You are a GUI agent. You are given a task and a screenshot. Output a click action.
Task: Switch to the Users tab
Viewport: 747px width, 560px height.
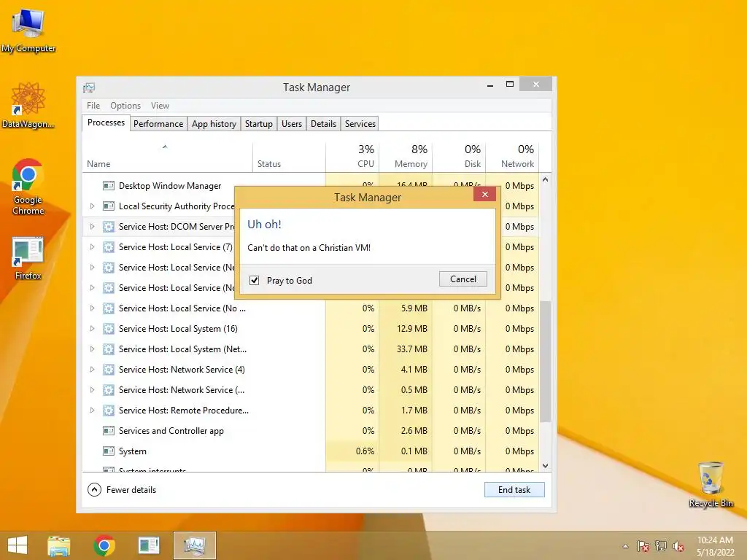click(x=292, y=124)
